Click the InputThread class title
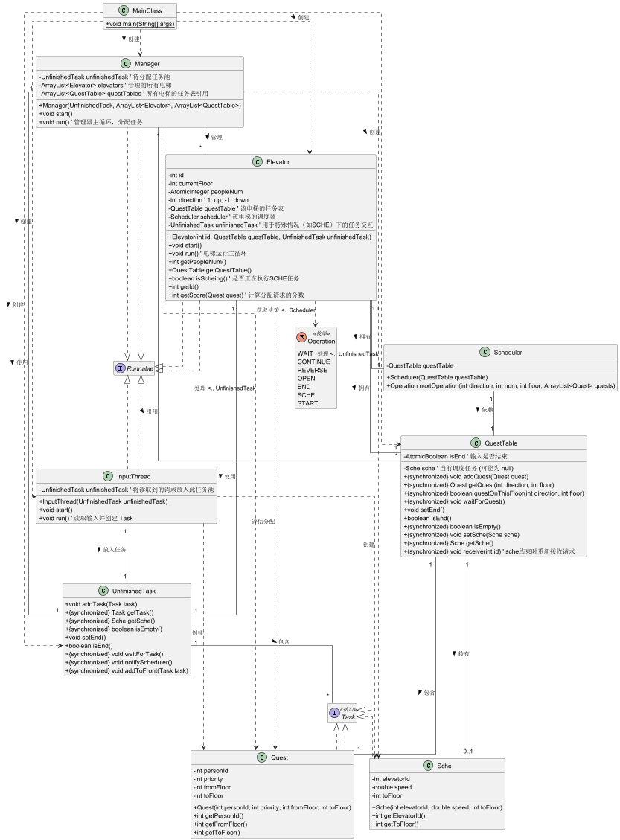Screen dimensions: 620x840 coord(134,477)
